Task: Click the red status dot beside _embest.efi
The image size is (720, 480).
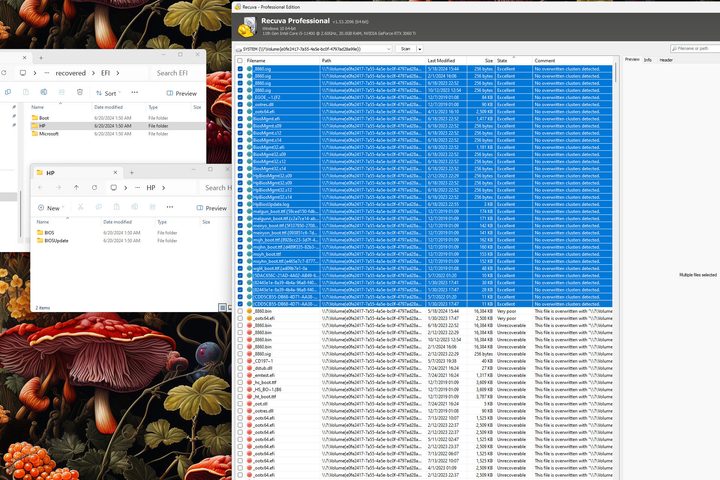Action: (250, 375)
